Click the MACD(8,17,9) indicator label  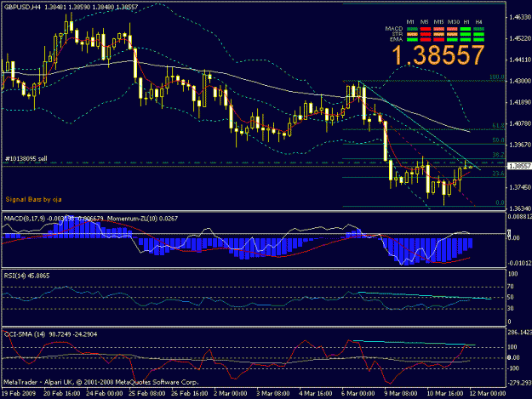24,219
